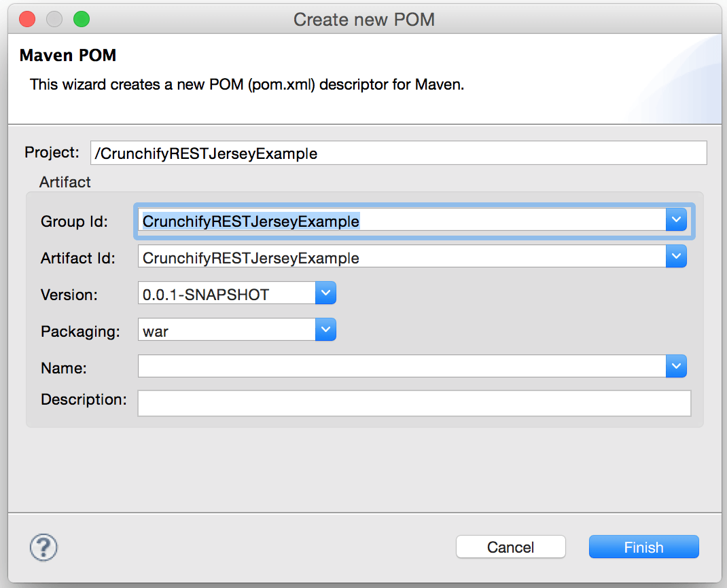Viewport: 727px width, 588px height.
Task: Click the Artifact Id text field
Action: (x=401, y=258)
